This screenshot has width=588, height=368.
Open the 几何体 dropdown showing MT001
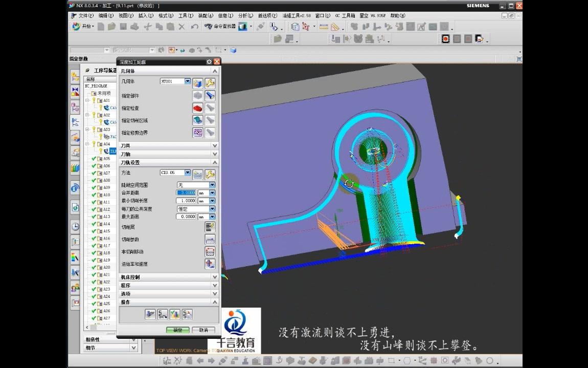click(x=187, y=81)
